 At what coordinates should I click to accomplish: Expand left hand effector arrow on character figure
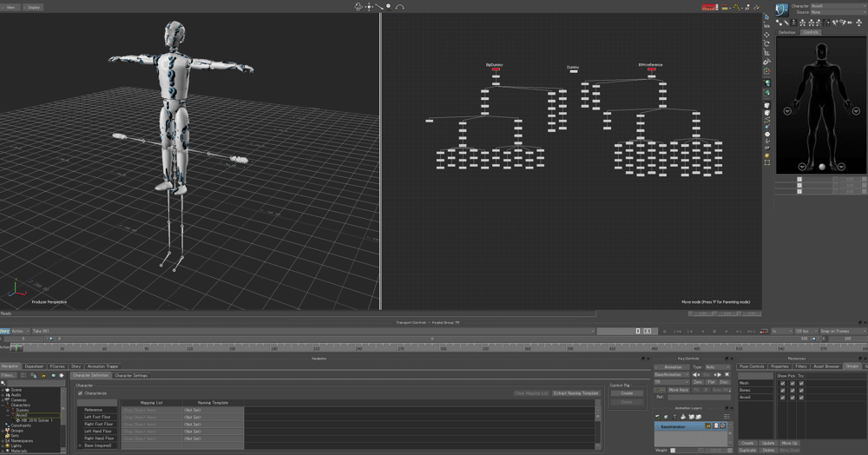[x=856, y=110]
